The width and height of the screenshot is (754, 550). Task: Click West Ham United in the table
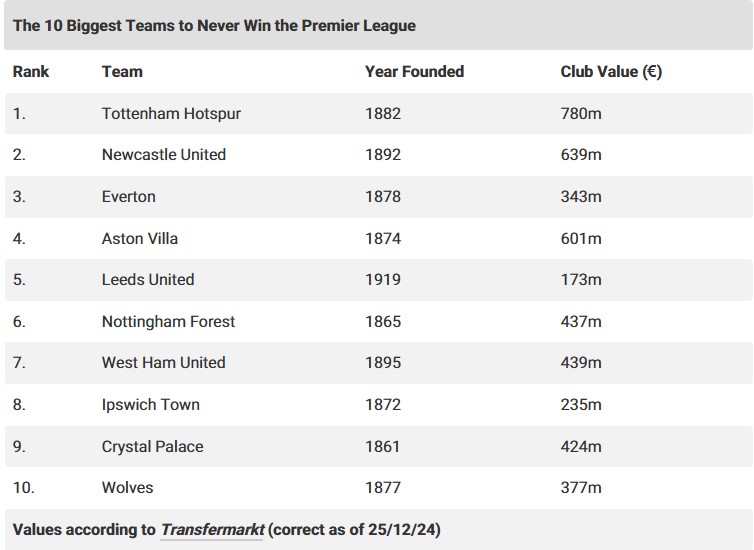tap(163, 362)
